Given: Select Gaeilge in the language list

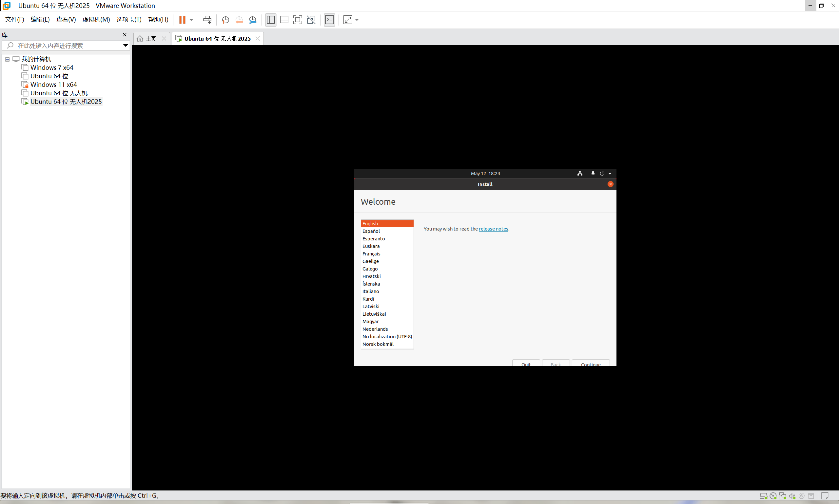Looking at the screenshot, I should click(387, 261).
